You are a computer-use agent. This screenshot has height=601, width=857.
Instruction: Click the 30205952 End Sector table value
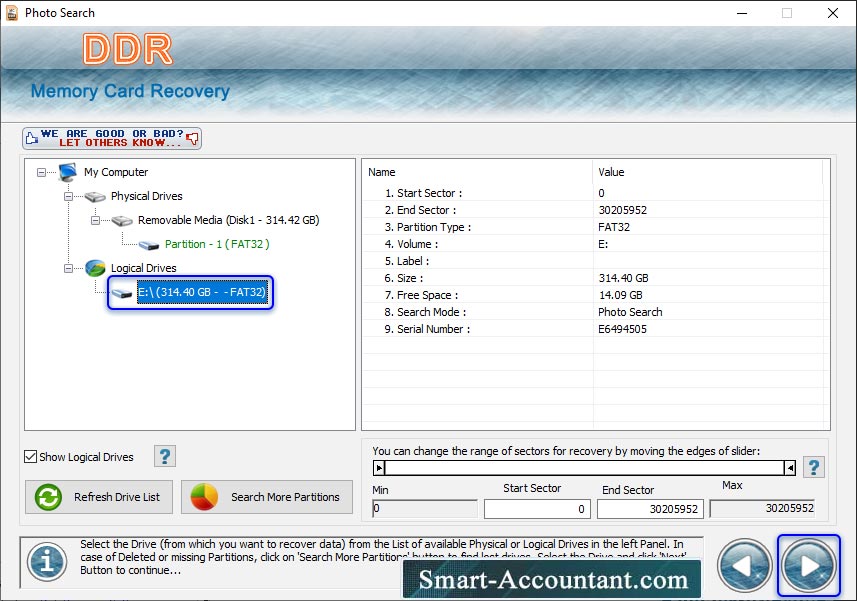tap(623, 210)
